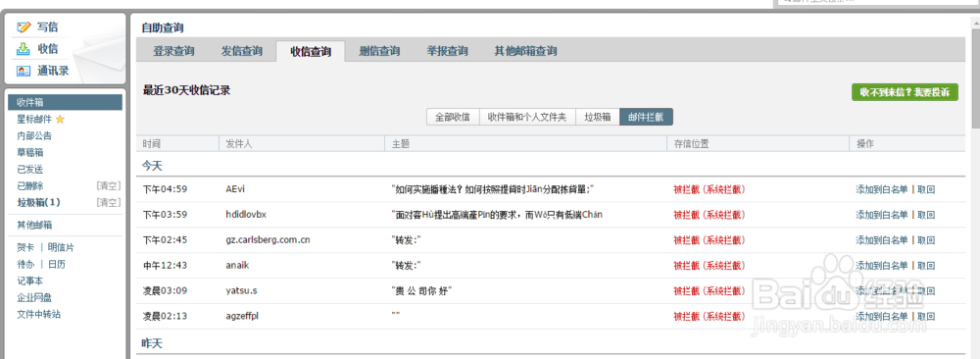Screen dimensions: 980x359
Task: Click the 时间 column header
Action: coord(152,144)
